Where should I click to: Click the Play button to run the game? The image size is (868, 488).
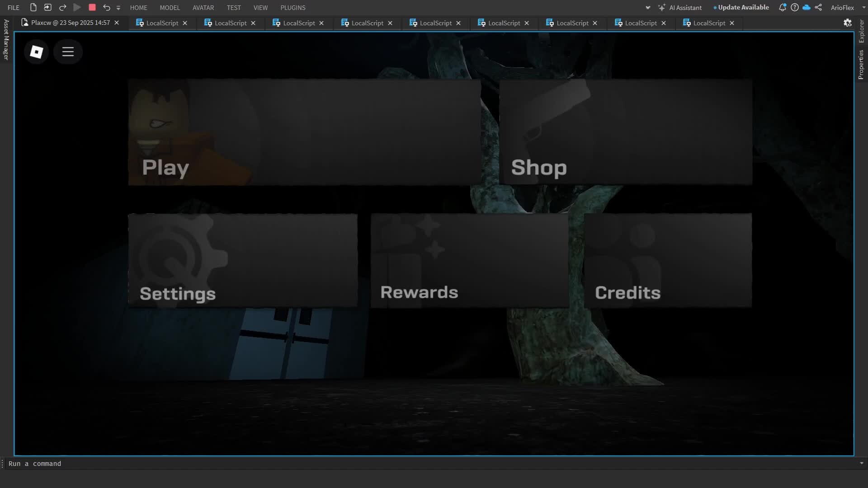[77, 7]
